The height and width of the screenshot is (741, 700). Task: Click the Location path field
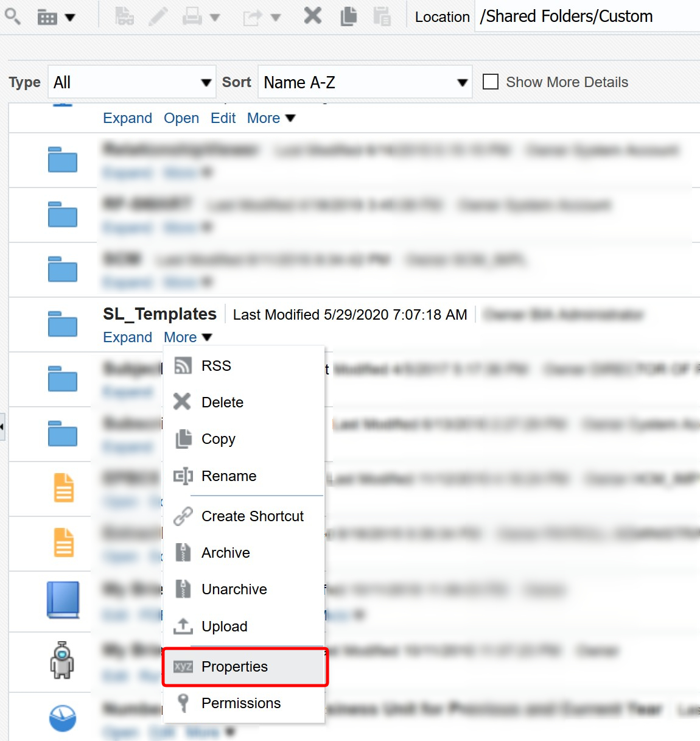(565, 16)
